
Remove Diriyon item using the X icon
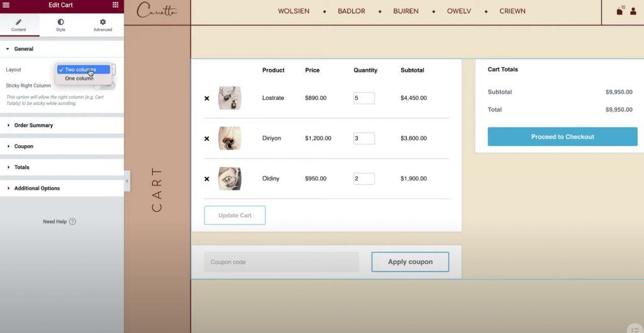point(206,139)
